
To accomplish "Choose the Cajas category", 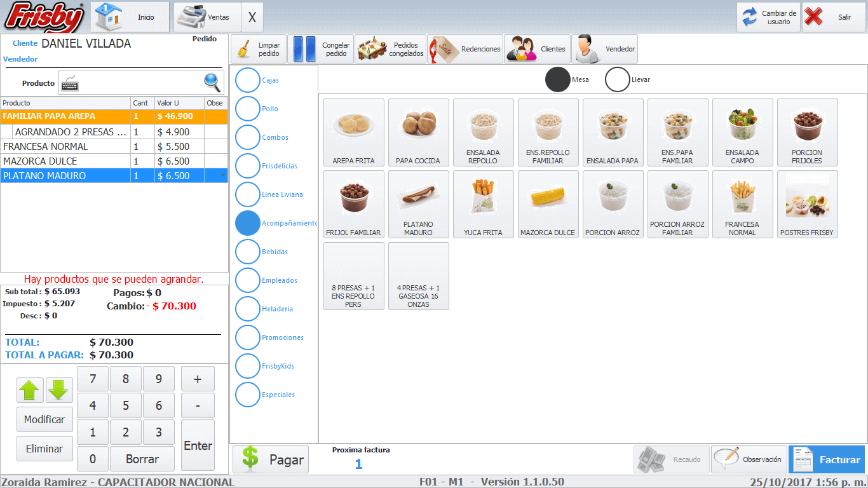I will pyautogui.click(x=248, y=80).
